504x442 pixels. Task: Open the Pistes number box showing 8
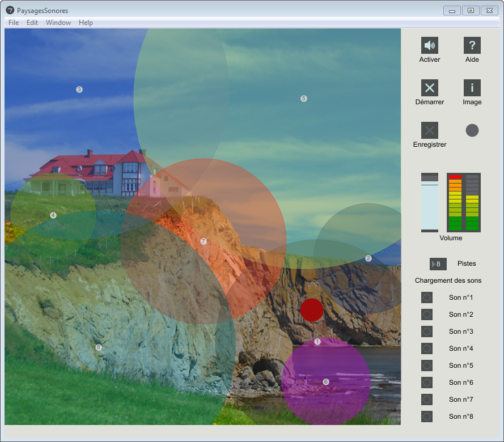438,264
